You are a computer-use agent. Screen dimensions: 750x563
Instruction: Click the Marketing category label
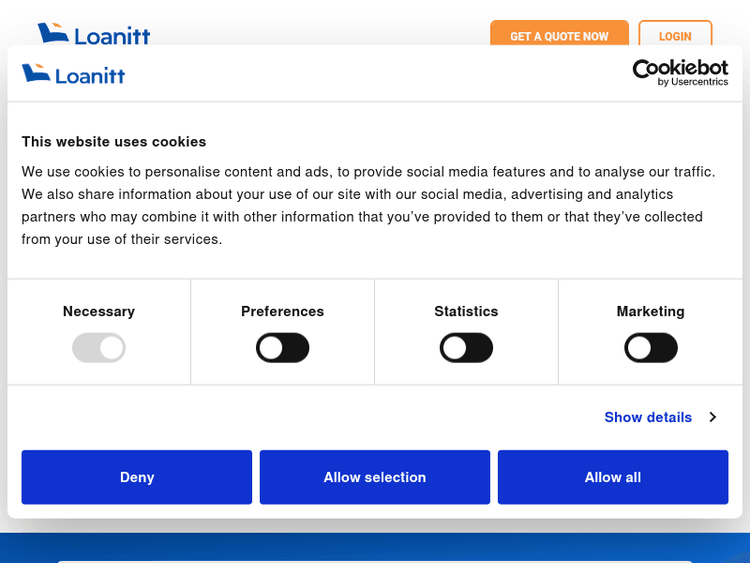pyautogui.click(x=650, y=311)
